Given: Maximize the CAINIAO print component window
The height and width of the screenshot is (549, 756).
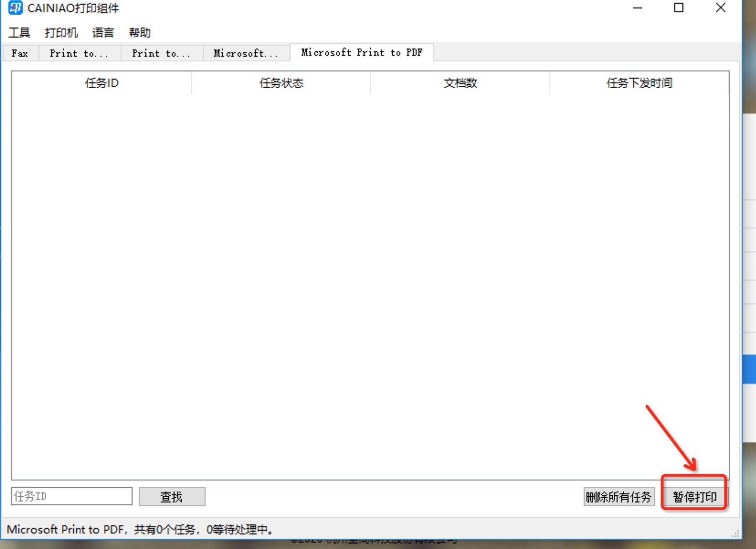Looking at the screenshot, I should (x=678, y=8).
